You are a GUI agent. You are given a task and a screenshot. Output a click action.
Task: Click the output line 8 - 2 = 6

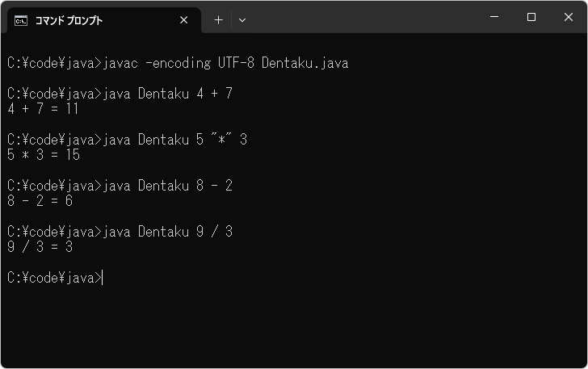coord(40,201)
